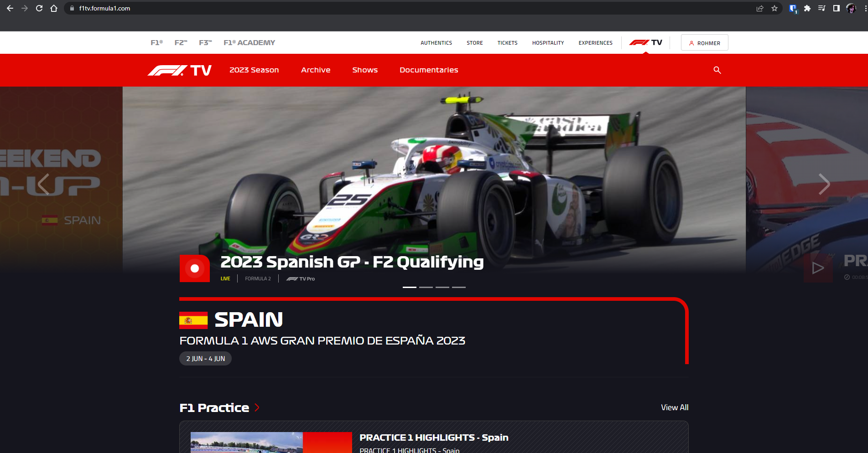Open ROHMER account button
Image resolution: width=868 pixels, height=453 pixels.
point(704,43)
